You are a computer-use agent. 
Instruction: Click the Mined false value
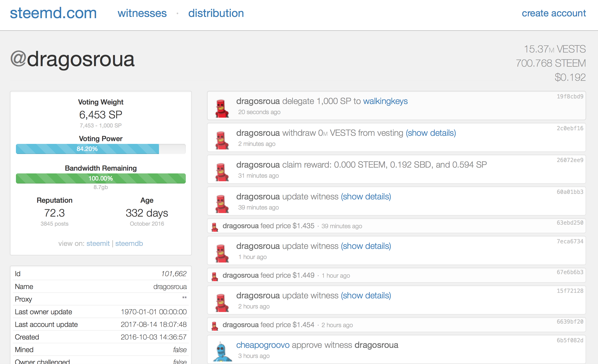(180, 350)
